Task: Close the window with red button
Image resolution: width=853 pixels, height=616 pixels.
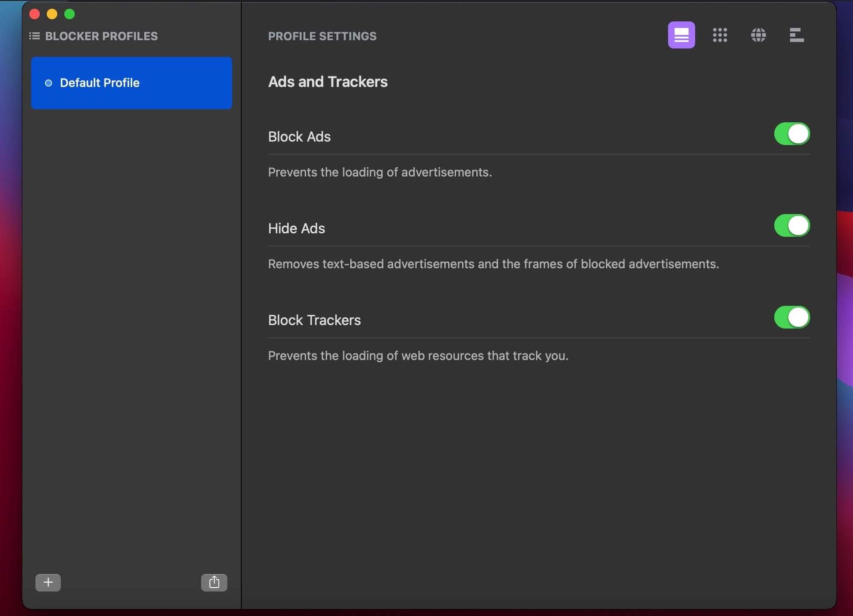Action: [35, 14]
